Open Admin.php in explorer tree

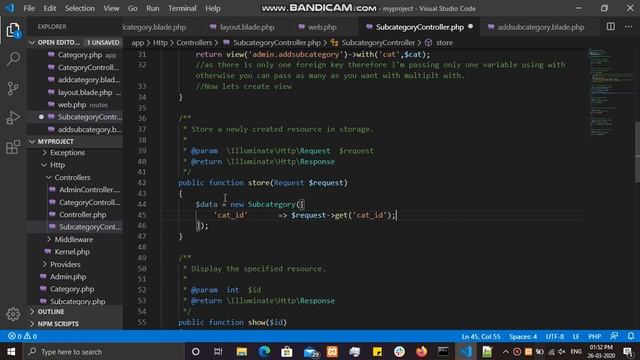click(68, 277)
